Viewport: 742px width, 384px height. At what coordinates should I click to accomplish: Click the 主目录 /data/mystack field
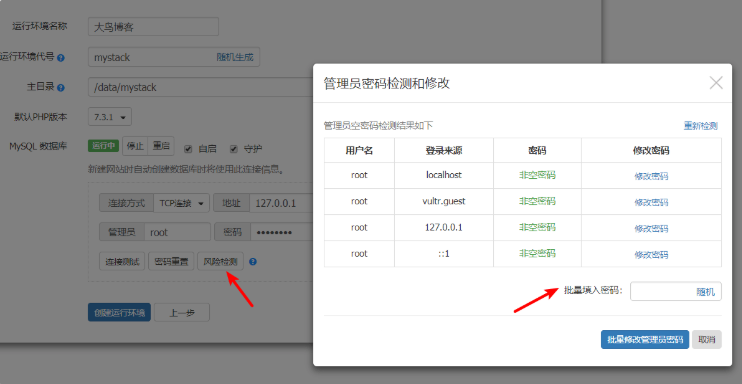[x=201, y=87]
